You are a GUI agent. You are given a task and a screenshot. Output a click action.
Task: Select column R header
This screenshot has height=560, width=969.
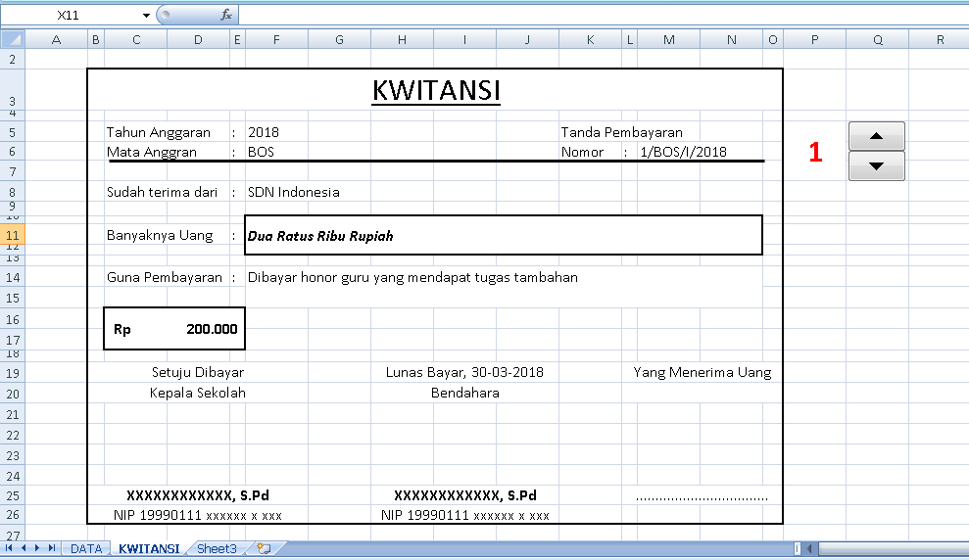coord(940,39)
